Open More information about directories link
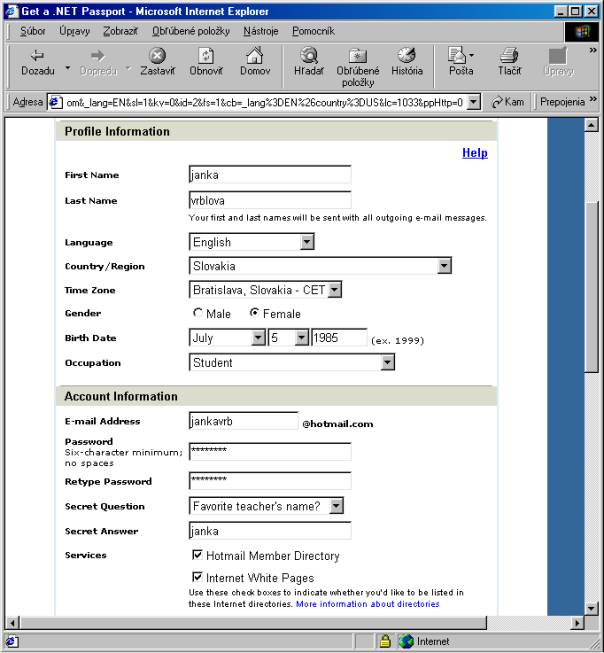This screenshot has width=604, height=653. (367, 604)
